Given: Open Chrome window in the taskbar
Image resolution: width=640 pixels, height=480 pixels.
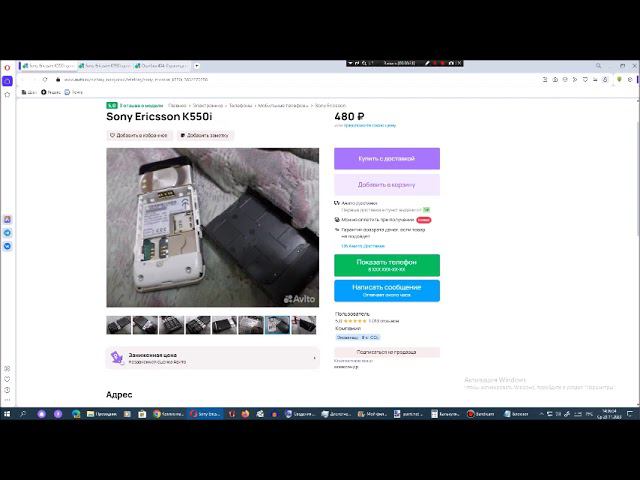Looking at the screenshot, I should [169, 414].
